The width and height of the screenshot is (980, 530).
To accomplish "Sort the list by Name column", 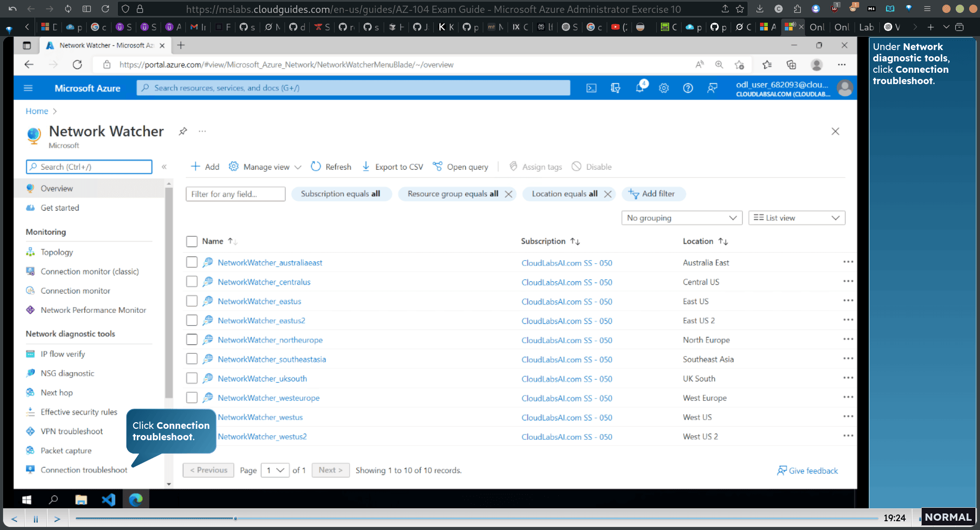I will pos(219,241).
